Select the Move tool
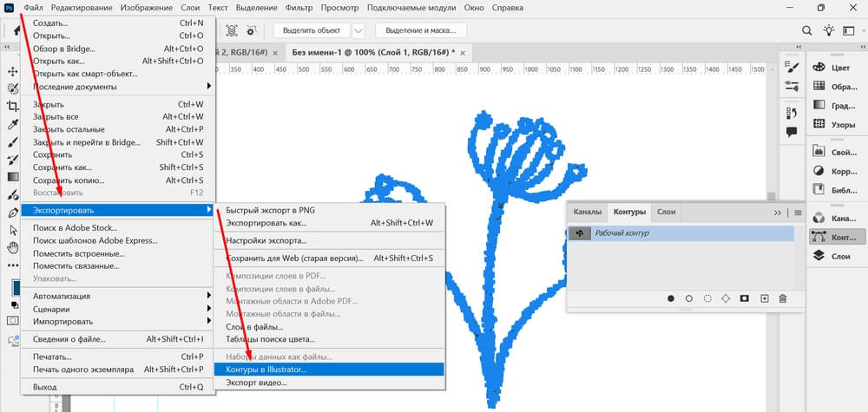 coord(13,71)
